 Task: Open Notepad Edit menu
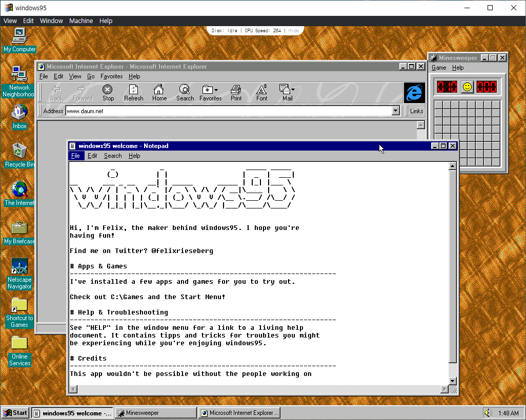tap(92, 156)
